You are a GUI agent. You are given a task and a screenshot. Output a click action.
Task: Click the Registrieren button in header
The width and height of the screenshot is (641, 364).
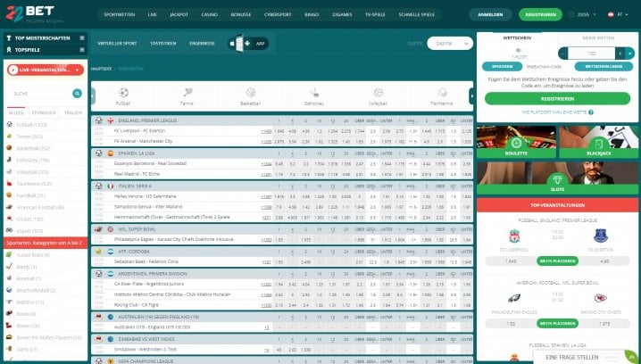pyautogui.click(x=540, y=14)
